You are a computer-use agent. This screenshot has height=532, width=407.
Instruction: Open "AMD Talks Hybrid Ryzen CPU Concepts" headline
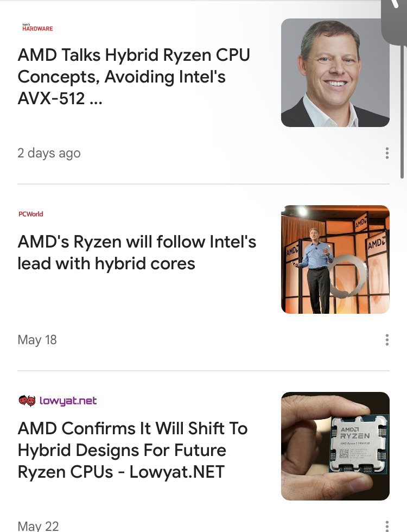133,77
